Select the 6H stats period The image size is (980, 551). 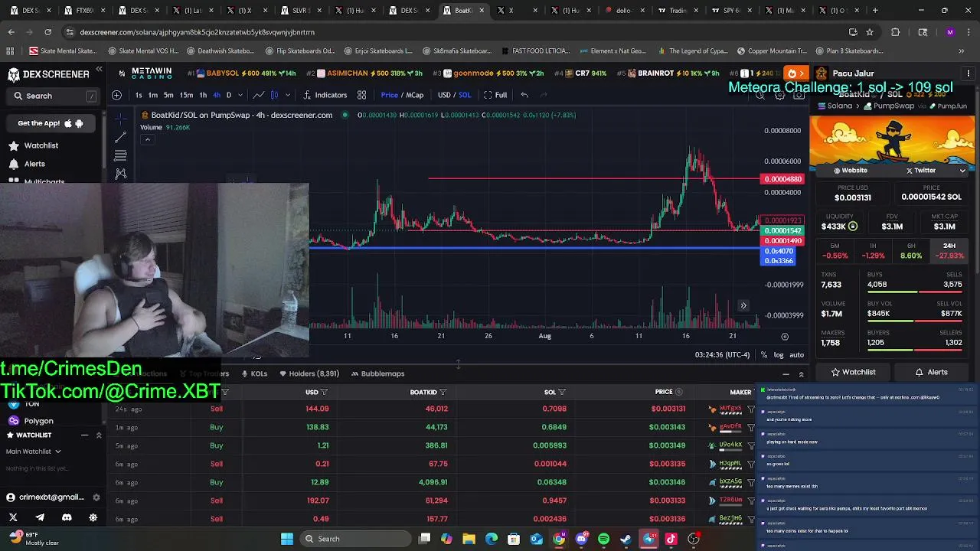click(911, 251)
